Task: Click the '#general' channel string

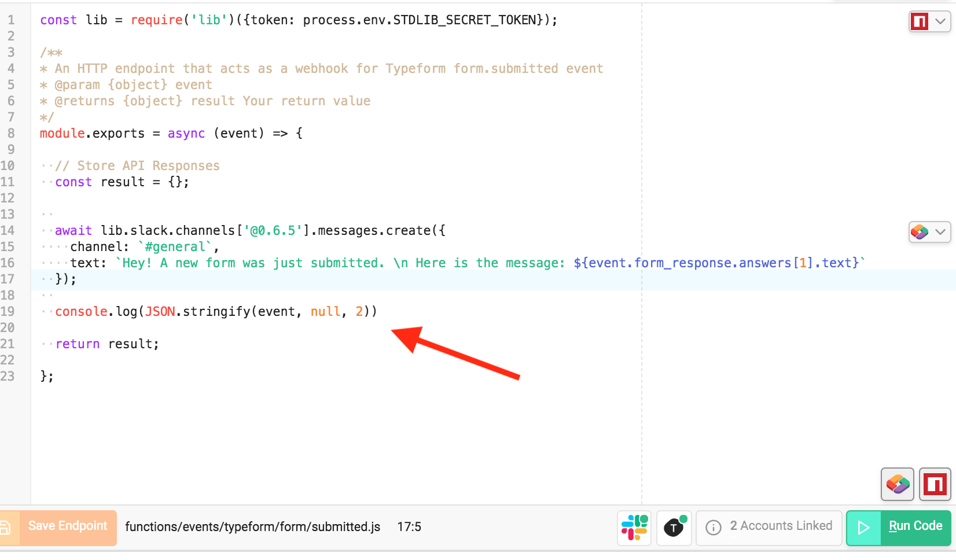Action: [x=175, y=246]
